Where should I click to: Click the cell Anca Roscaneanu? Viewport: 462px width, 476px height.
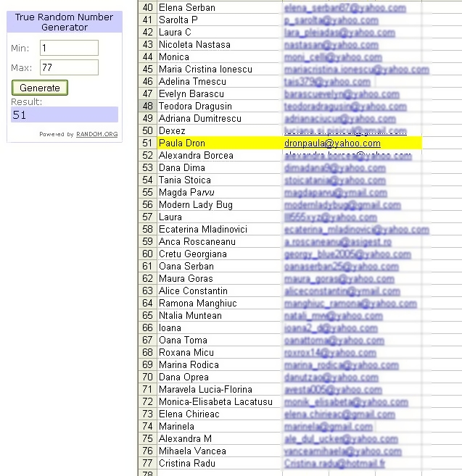point(220,241)
